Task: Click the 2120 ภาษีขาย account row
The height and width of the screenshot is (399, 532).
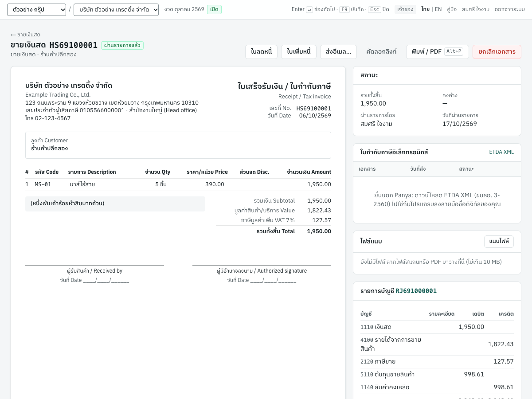Action: [x=437, y=362]
